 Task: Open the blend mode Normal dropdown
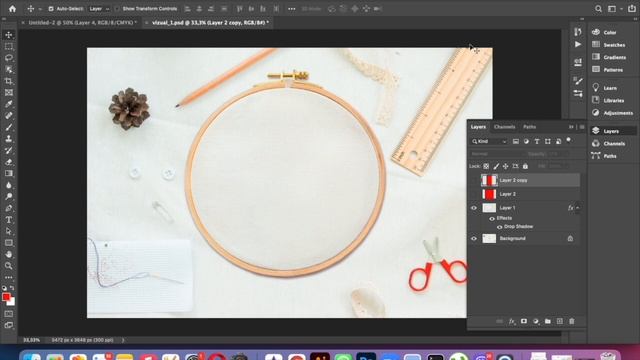click(497, 154)
